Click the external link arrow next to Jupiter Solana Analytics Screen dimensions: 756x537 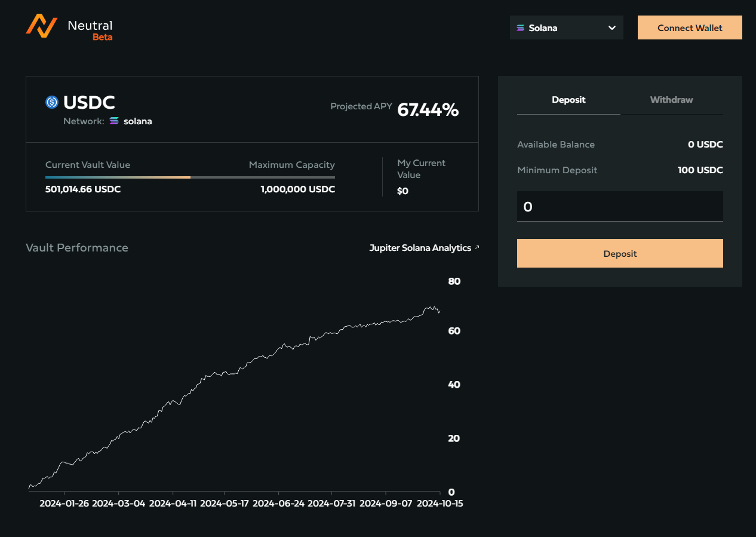tap(477, 248)
